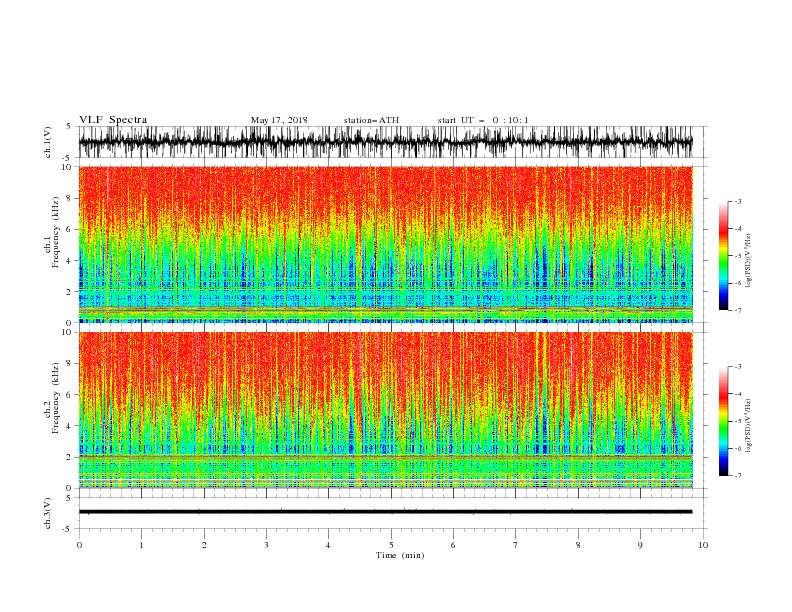Click the 'VLF Spectra' title text
Viewport: 792px width, 612px height.
coord(113,120)
